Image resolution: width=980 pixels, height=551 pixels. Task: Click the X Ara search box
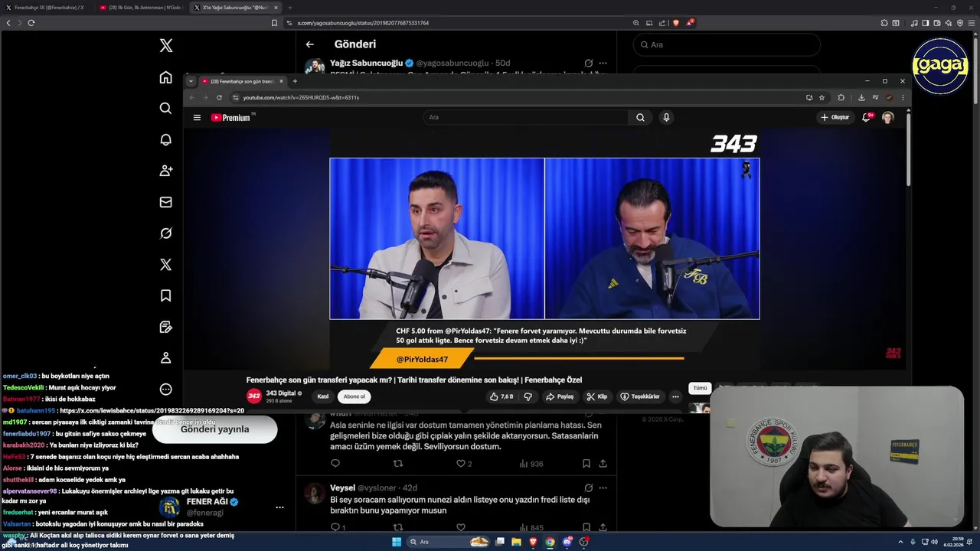pyautogui.click(x=727, y=45)
